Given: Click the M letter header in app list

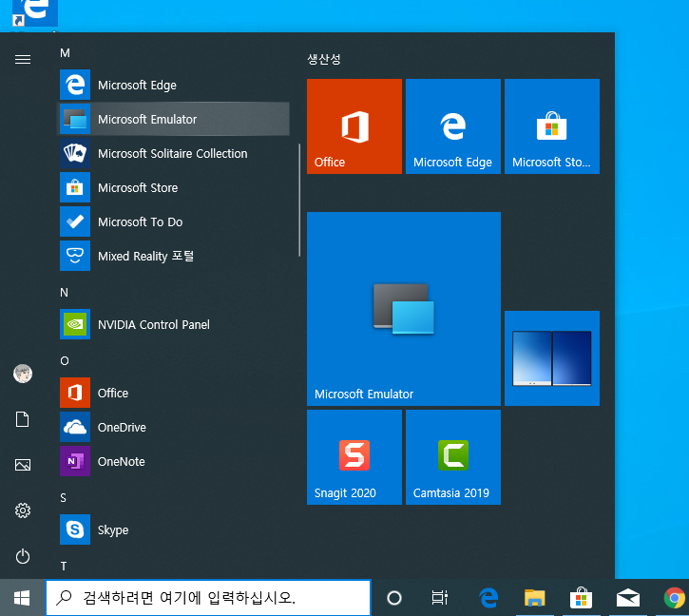Looking at the screenshot, I should click(x=65, y=53).
